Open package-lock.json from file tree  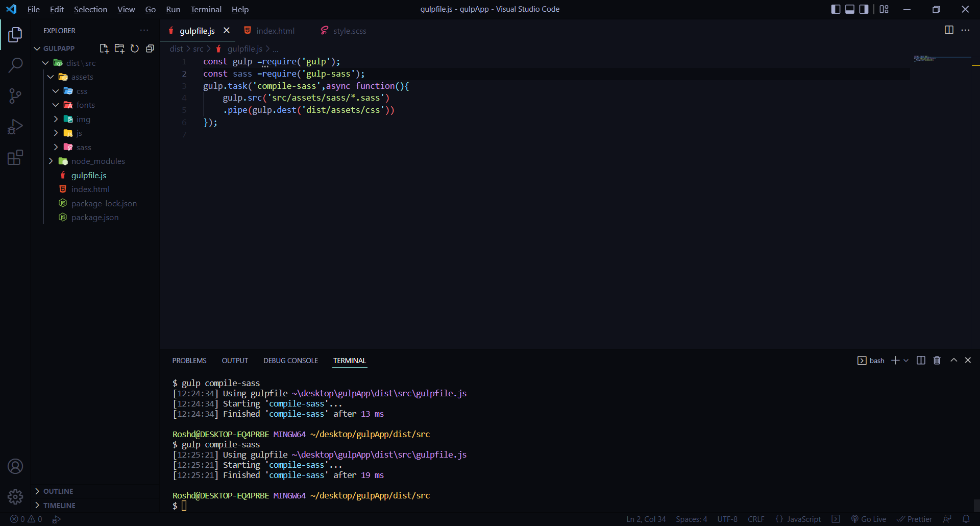(104, 203)
